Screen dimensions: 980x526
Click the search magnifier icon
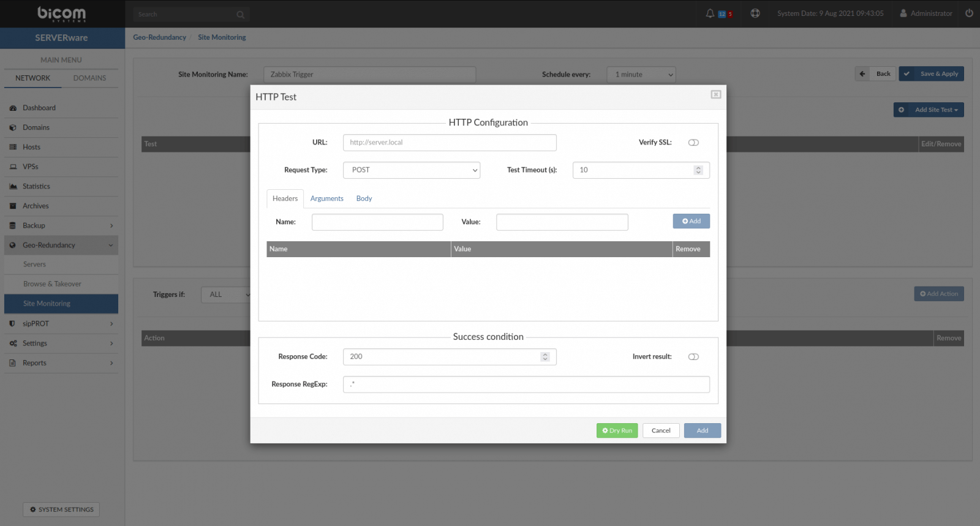(240, 15)
